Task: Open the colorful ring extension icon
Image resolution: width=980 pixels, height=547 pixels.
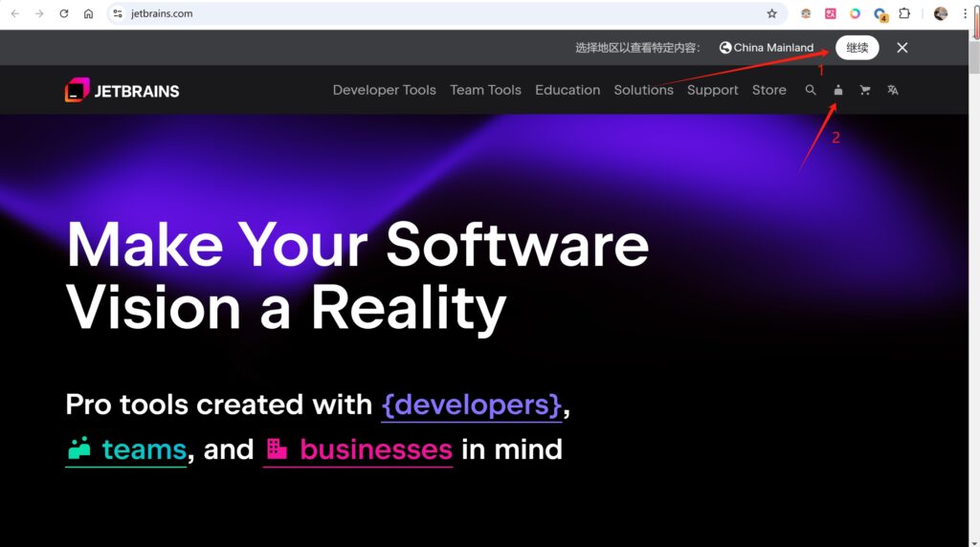Action: 855,13
